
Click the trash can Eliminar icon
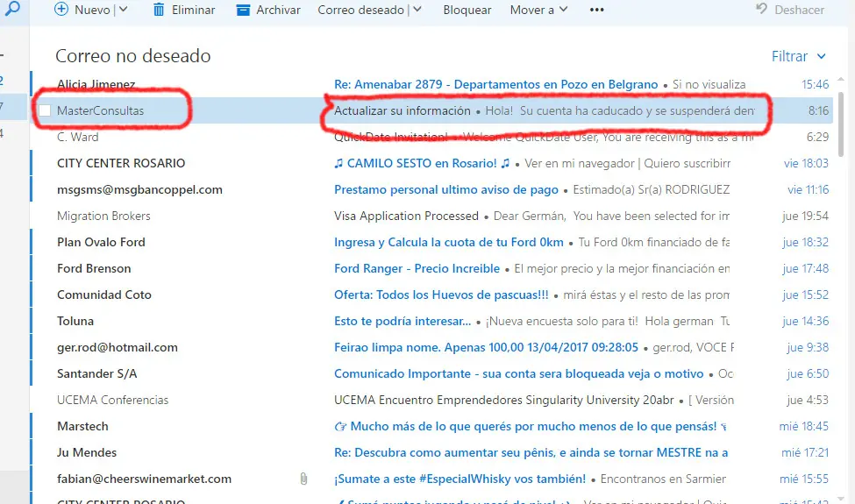tap(159, 10)
